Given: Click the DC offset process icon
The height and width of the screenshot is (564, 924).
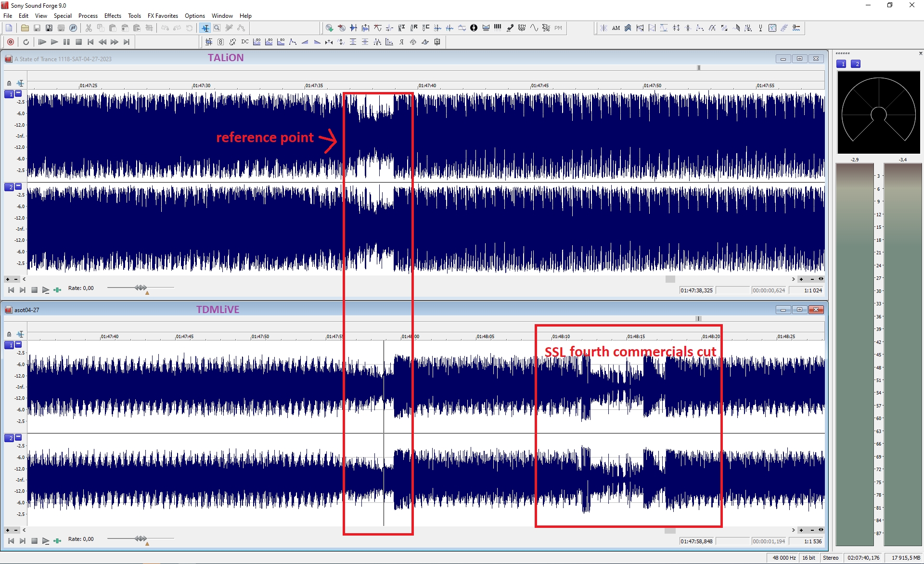Looking at the screenshot, I should (x=245, y=42).
